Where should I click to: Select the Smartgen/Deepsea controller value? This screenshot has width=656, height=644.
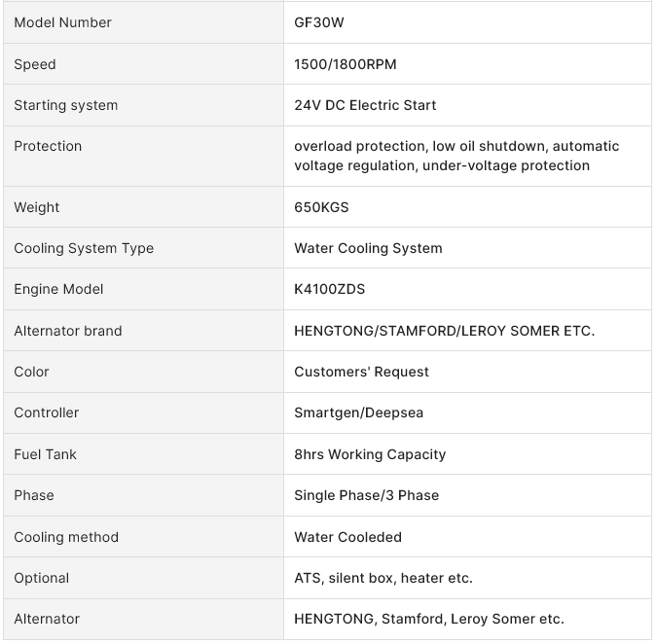(x=358, y=412)
